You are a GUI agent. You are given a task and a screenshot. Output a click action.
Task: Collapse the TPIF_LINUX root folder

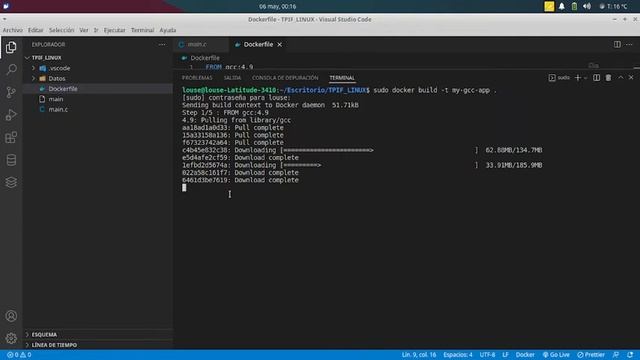[x=27, y=58]
